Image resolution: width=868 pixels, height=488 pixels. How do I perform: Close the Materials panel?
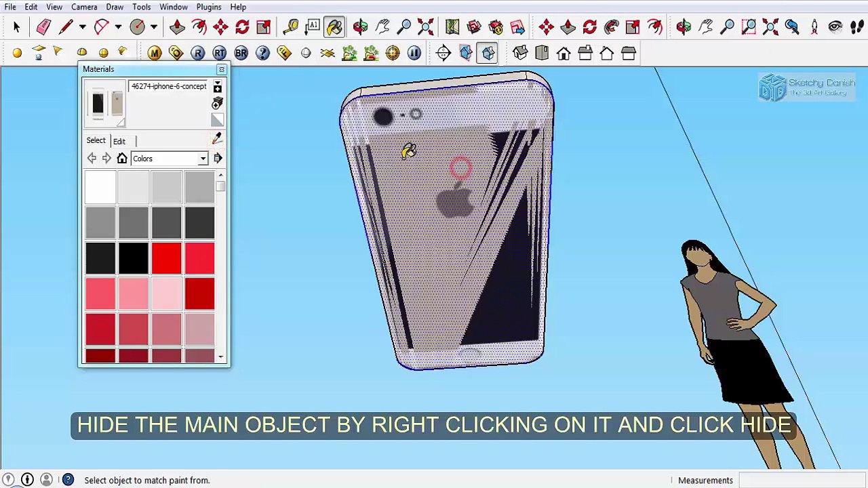pyautogui.click(x=221, y=69)
